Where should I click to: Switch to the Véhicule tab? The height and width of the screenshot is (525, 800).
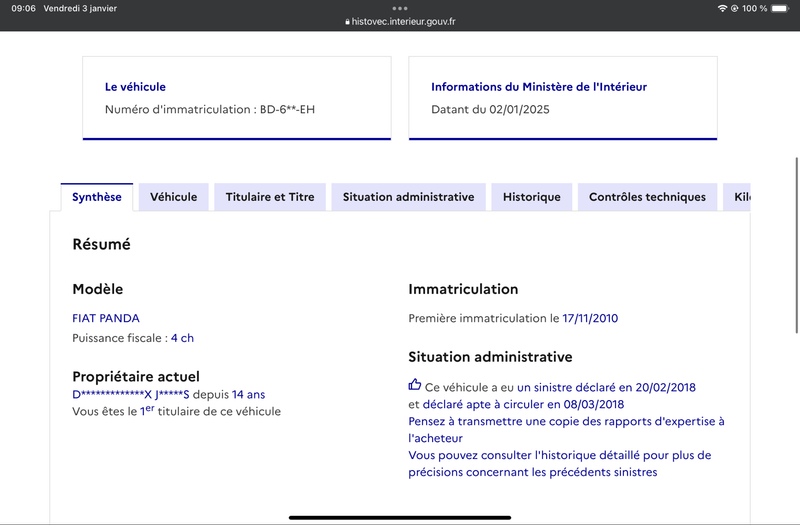pyautogui.click(x=173, y=197)
